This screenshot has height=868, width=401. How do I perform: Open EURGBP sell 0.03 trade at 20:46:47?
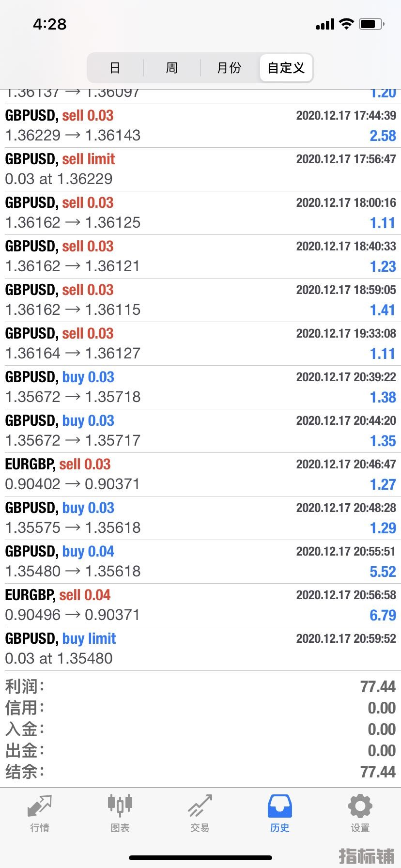point(200,474)
